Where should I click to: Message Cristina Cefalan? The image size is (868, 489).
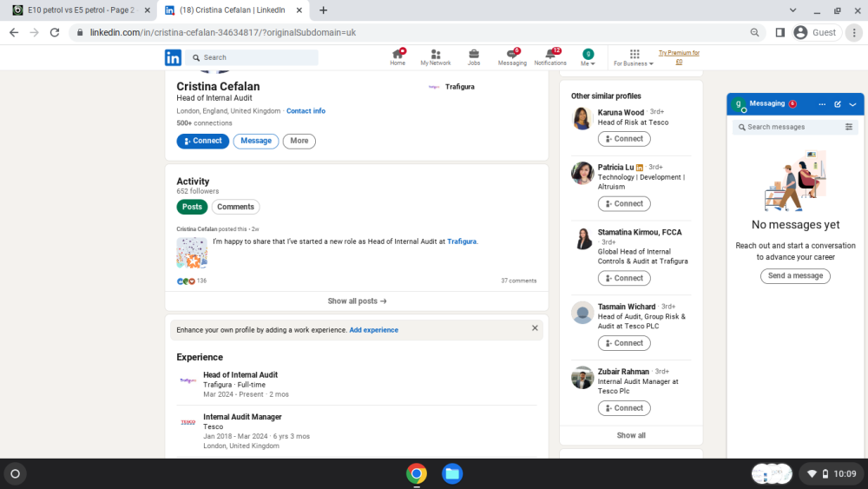(256, 142)
